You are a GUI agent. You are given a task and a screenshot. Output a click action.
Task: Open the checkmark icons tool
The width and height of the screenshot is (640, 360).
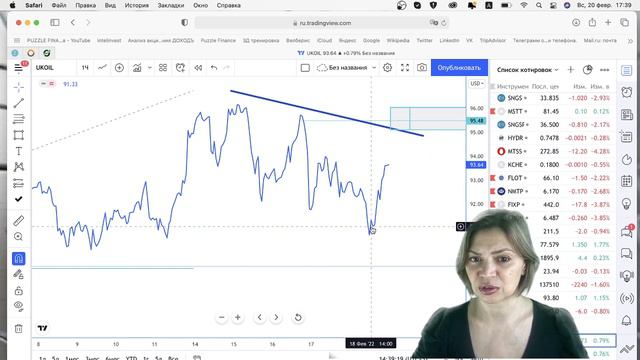18,199
